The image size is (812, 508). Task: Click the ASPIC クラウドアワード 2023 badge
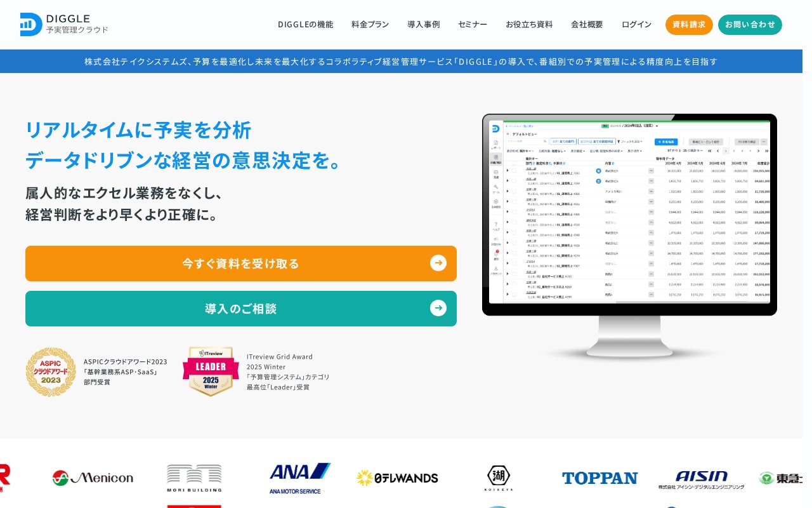[x=51, y=371]
